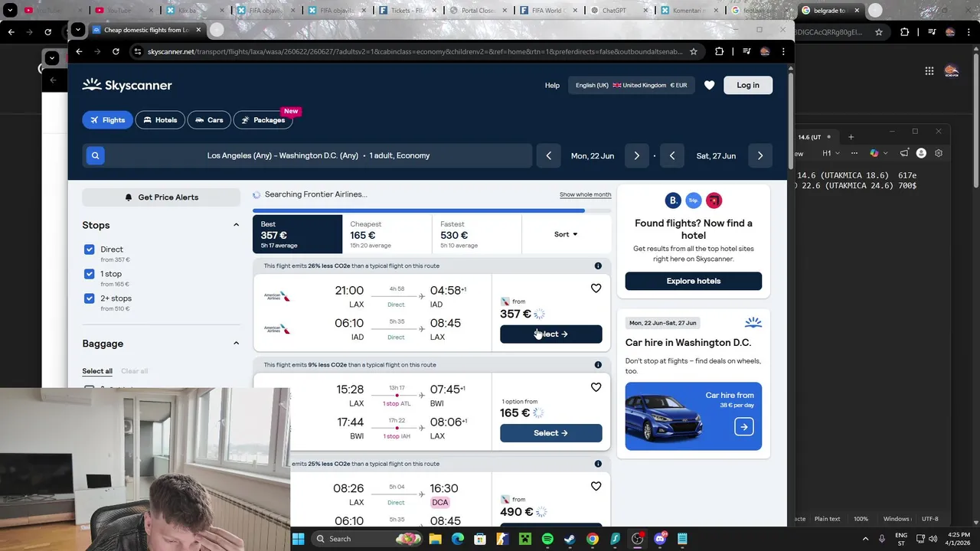Open the Help link
Viewport: 980px width, 551px height.
point(552,85)
